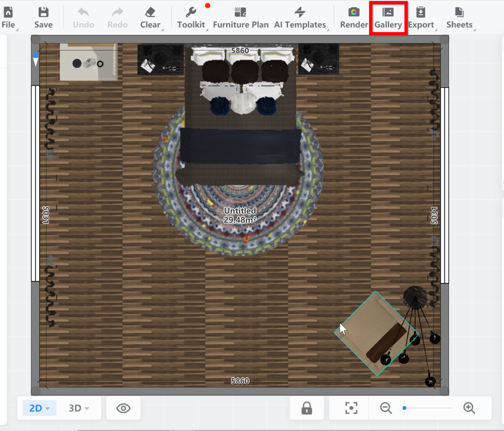The height and width of the screenshot is (431, 504).
Task: Open the Gallery image icon
Action: [x=388, y=12]
